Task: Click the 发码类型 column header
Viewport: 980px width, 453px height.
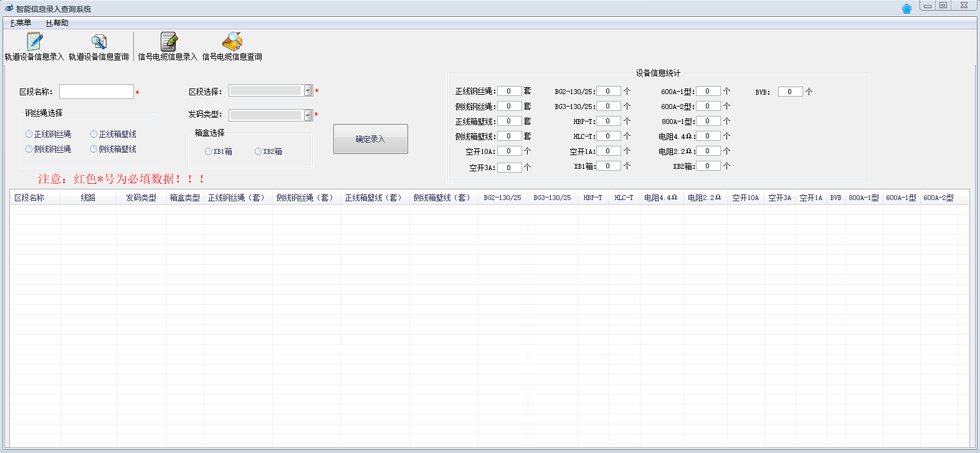Action: click(141, 198)
